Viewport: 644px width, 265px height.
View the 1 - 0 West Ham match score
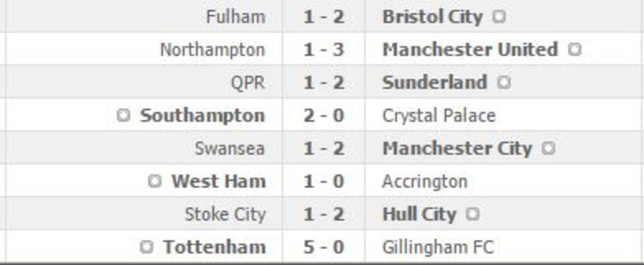coord(324,181)
